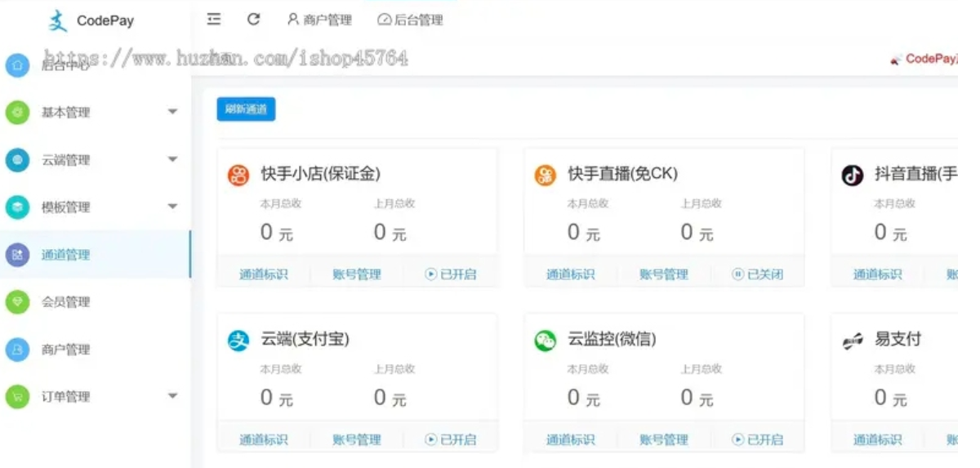The image size is (980, 468).
Task: Open 通道标识 for 快手直播(免CK)
Action: tap(571, 274)
